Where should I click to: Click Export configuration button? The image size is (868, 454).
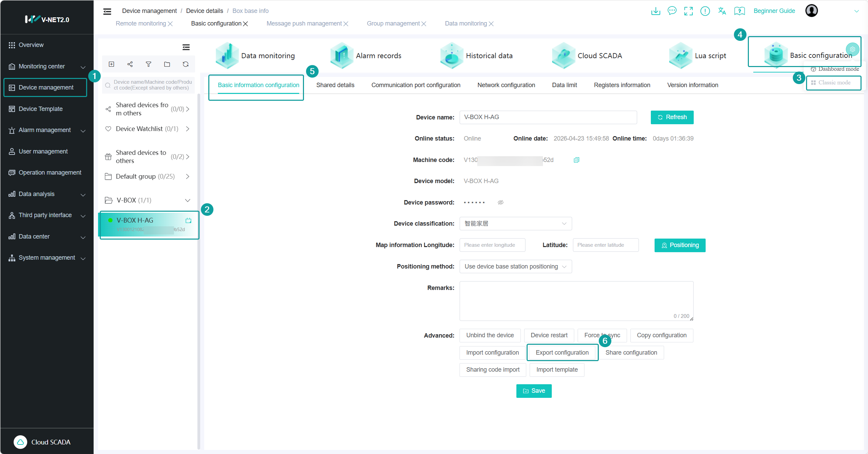pyautogui.click(x=562, y=353)
